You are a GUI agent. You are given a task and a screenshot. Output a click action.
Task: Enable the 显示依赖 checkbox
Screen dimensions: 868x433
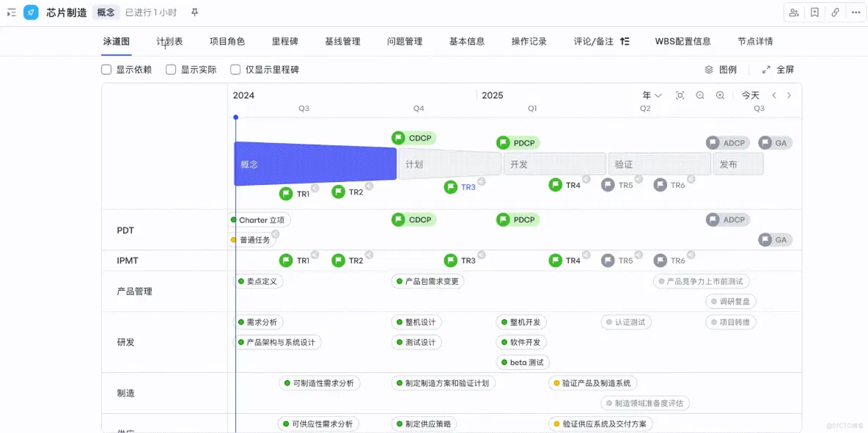click(107, 69)
